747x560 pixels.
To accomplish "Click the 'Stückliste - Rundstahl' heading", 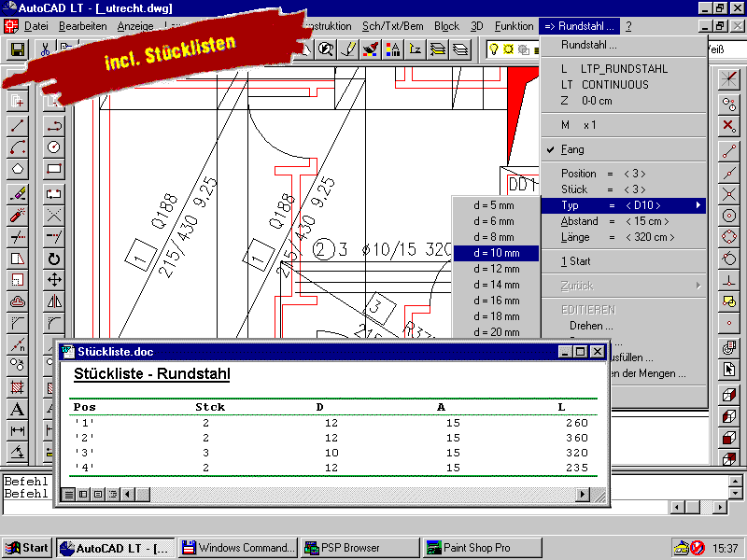I will (x=152, y=374).
